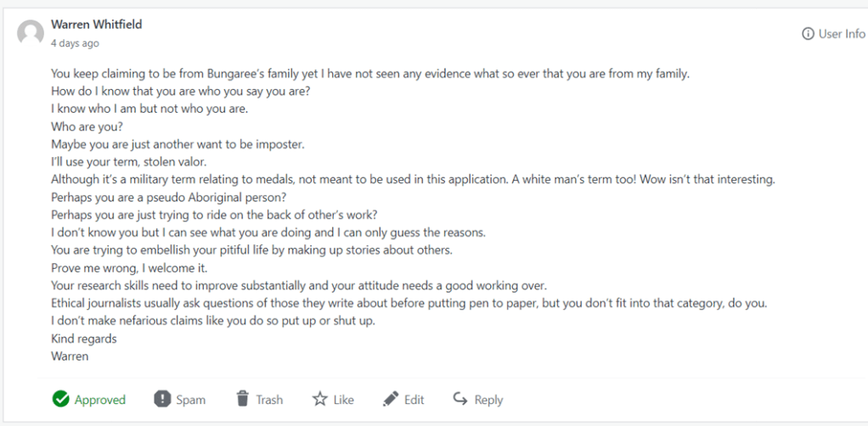Like Warren Whitfield's comment
868x426 pixels.
(343, 400)
